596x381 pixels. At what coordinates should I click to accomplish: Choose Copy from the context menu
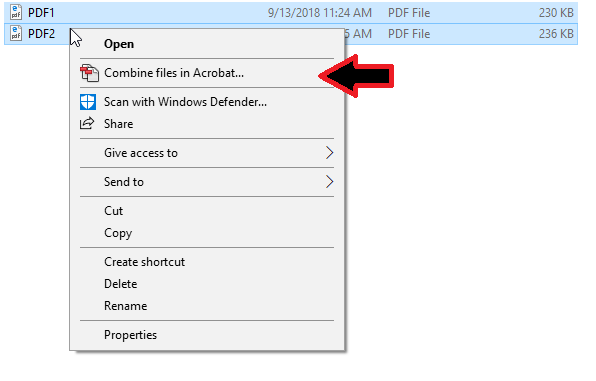click(118, 233)
